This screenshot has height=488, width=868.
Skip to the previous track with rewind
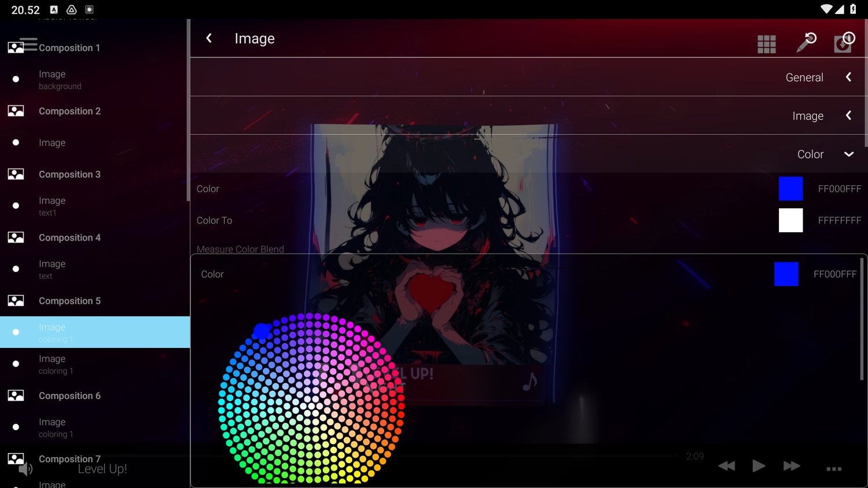pos(726,466)
